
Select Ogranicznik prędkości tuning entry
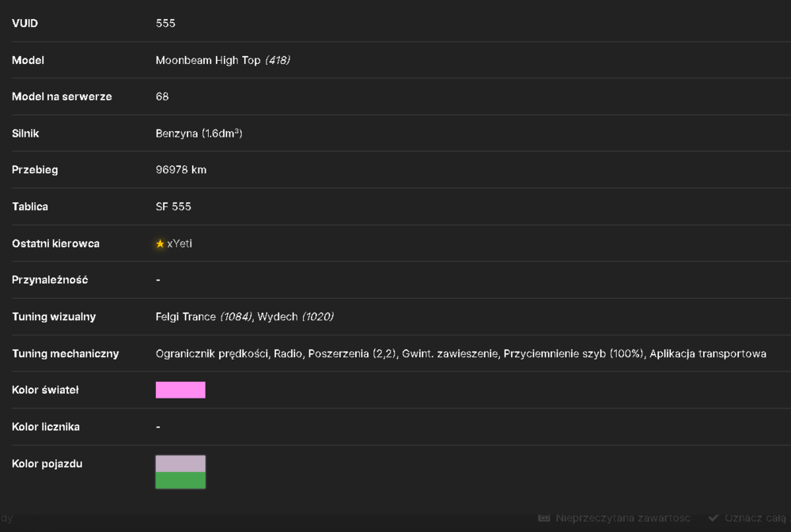[212, 353]
